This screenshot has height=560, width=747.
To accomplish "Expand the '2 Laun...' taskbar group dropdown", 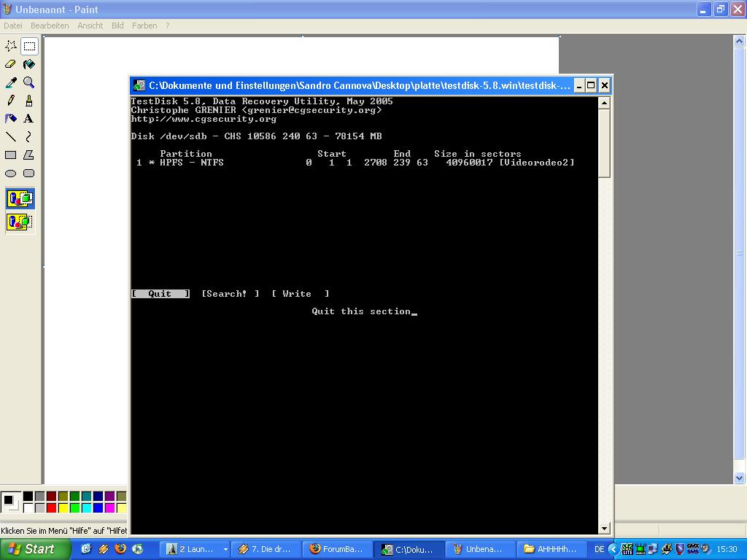I will [x=225, y=550].
